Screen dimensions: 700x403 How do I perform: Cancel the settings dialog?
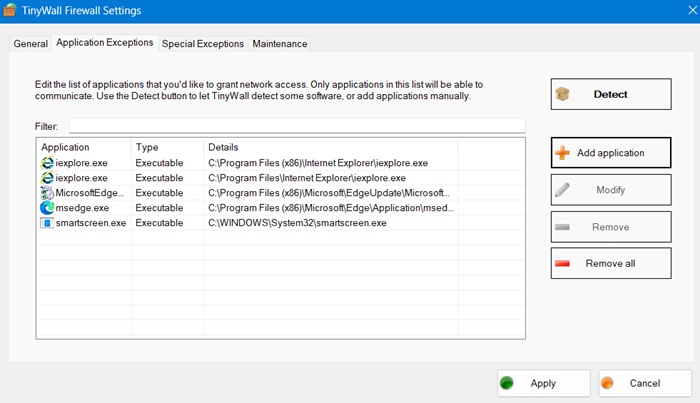click(x=645, y=383)
